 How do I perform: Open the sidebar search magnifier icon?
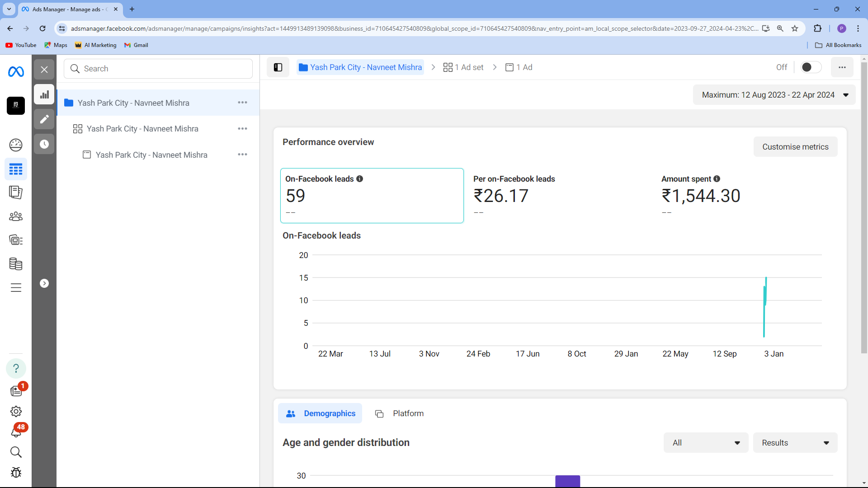click(16, 452)
